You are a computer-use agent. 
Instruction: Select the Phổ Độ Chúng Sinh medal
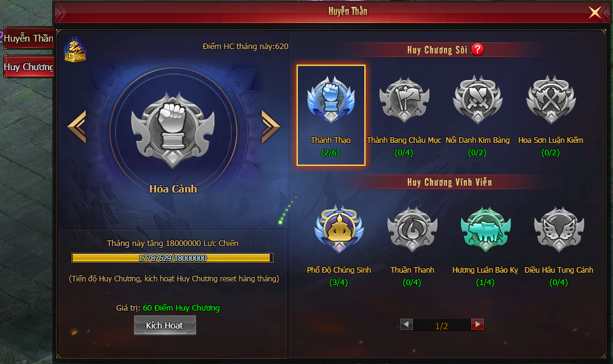click(339, 229)
